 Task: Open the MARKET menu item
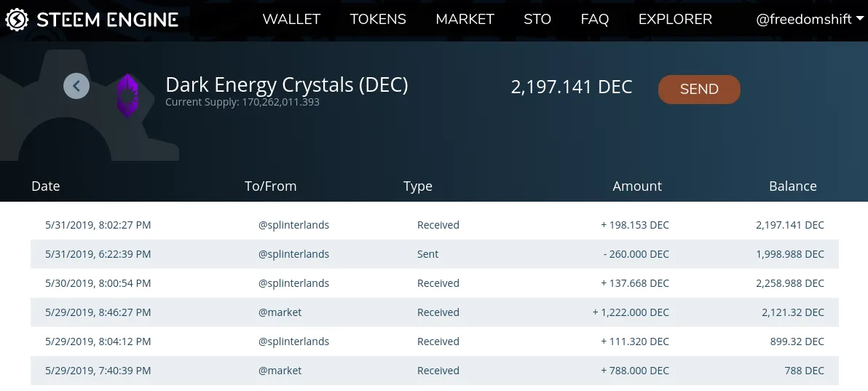[x=465, y=20]
